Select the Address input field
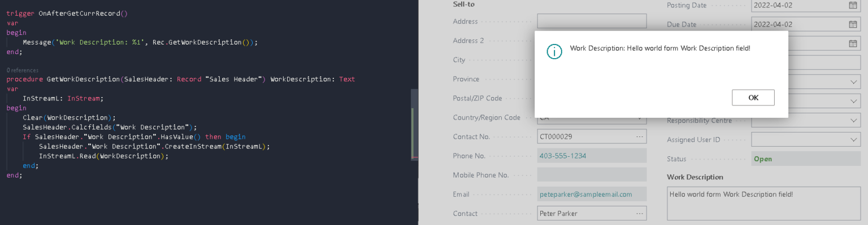 point(592,21)
